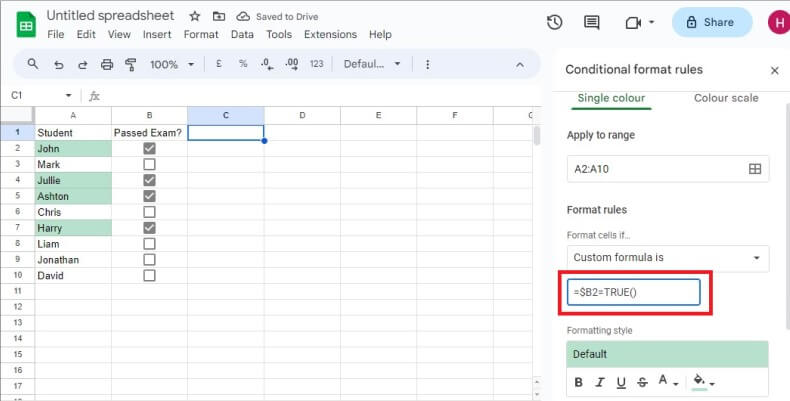
Task: Open the fill colour dropdown arrow
Action: [x=712, y=384]
